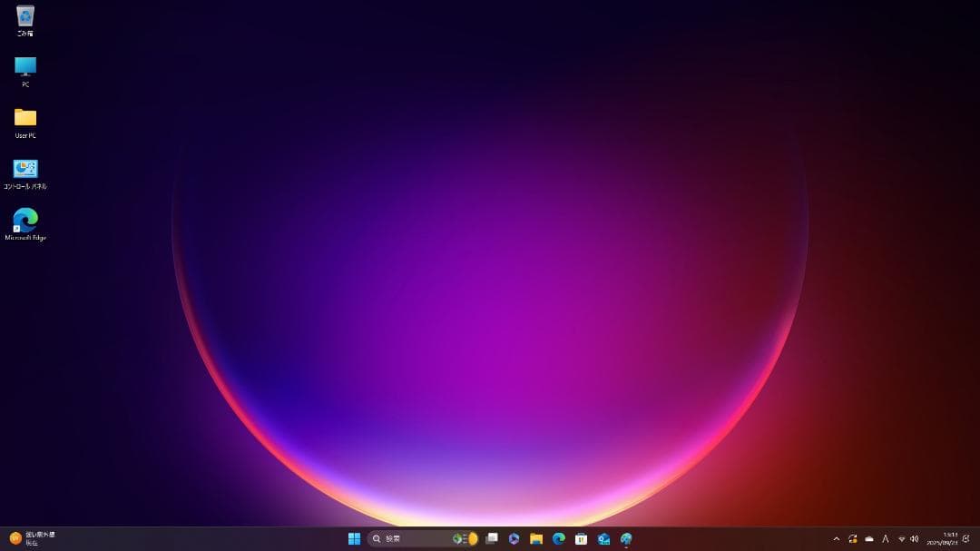Open the User PC folder on desktop
Screen dimensions: 980x551
point(24,119)
